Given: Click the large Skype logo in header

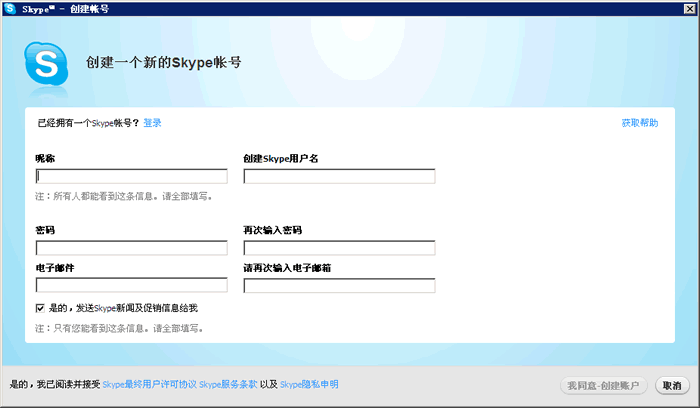Looking at the screenshot, I should tap(46, 64).
